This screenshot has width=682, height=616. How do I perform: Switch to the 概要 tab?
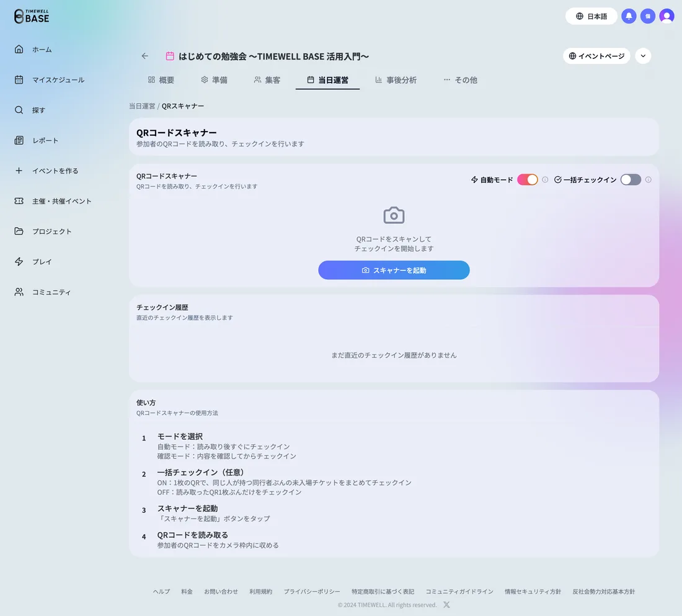(161, 79)
